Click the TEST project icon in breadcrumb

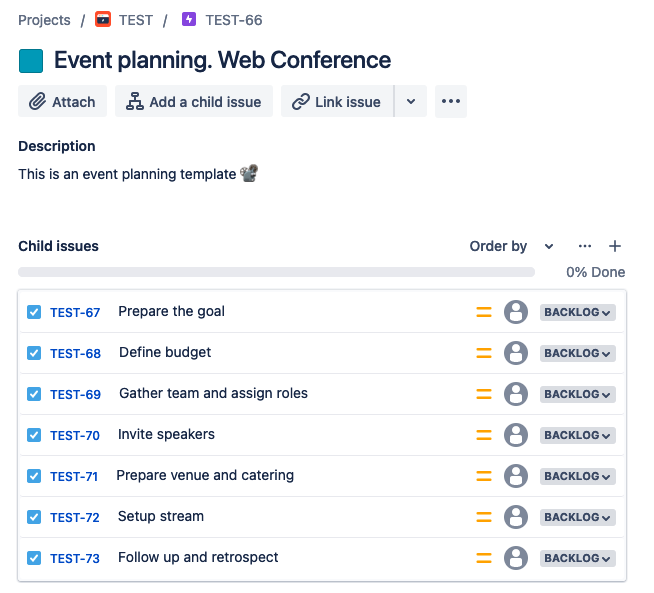tap(103, 19)
